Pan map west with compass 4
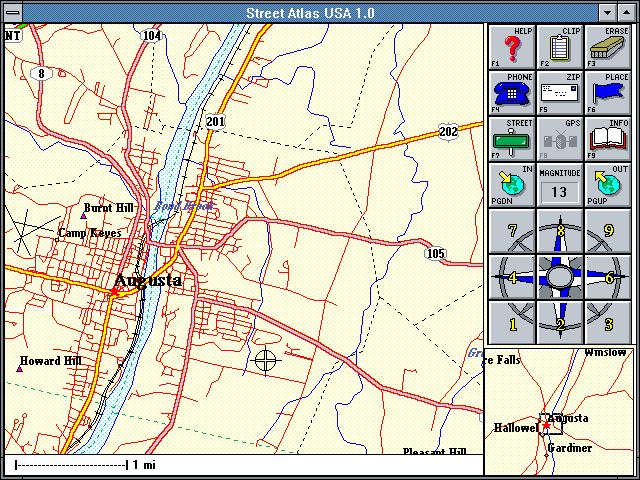Viewport: 640px width, 480px height. pos(511,277)
